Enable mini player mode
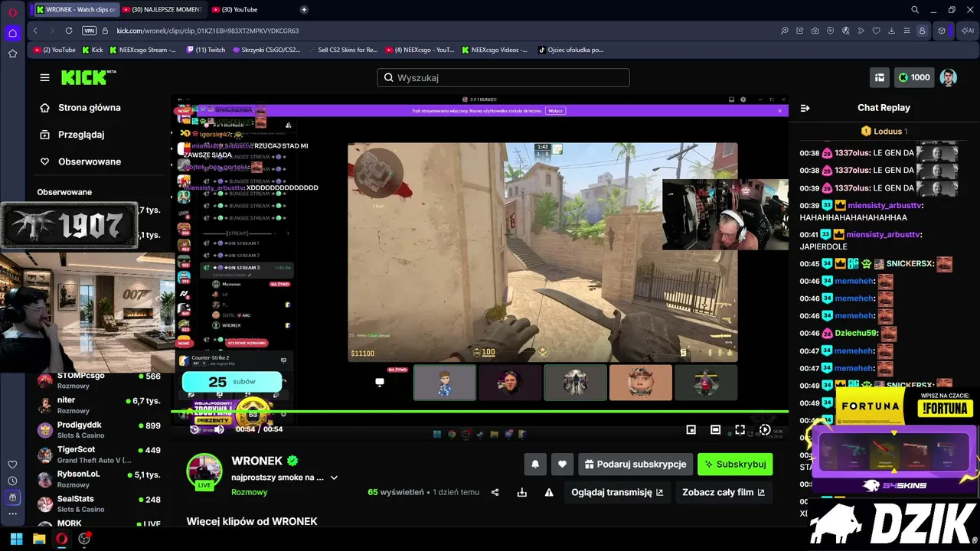 (x=691, y=430)
